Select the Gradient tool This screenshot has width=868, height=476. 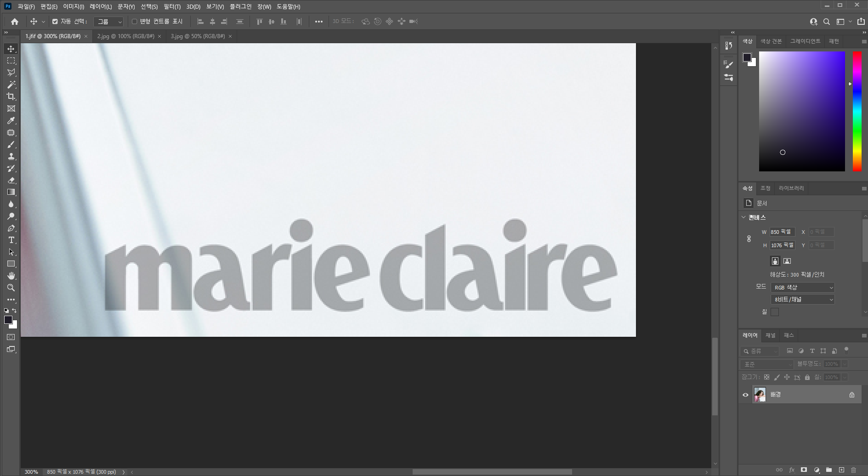(x=11, y=192)
